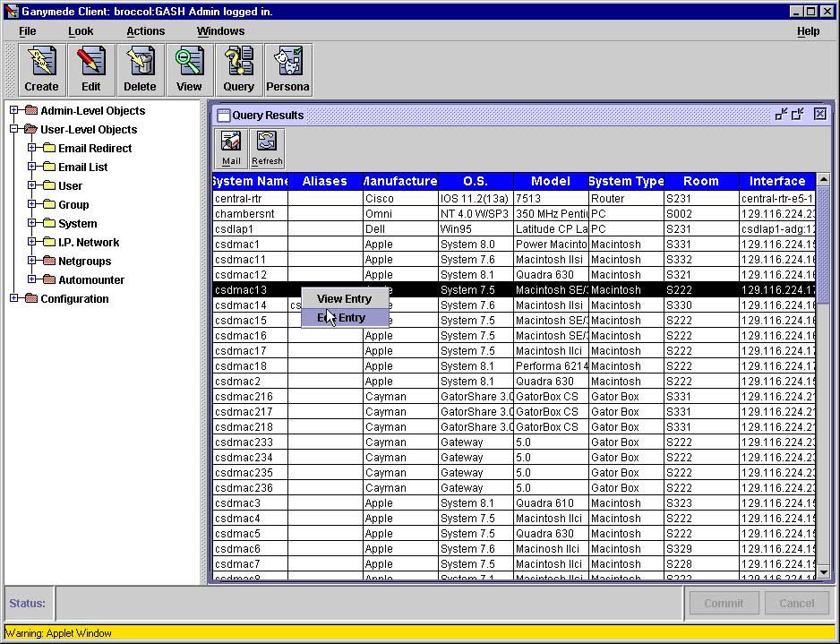This screenshot has width=840, height=644.
Task: Choose Edit Entry from context menu
Action: [x=345, y=318]
